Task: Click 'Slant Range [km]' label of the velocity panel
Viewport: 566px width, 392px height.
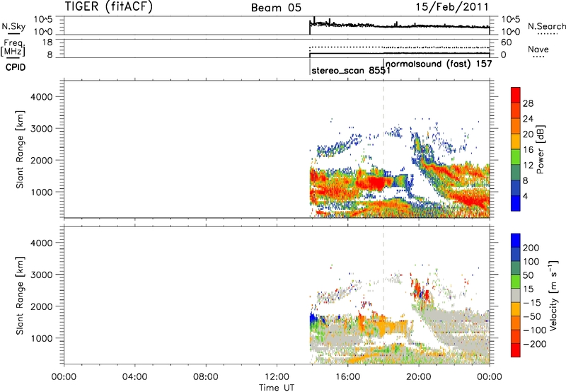Action: (x=20, y=295)
